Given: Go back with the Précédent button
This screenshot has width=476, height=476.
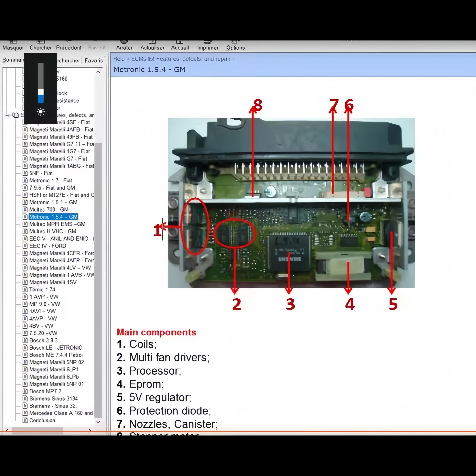Looking at the screenshot, I should [x=69, y=46].
